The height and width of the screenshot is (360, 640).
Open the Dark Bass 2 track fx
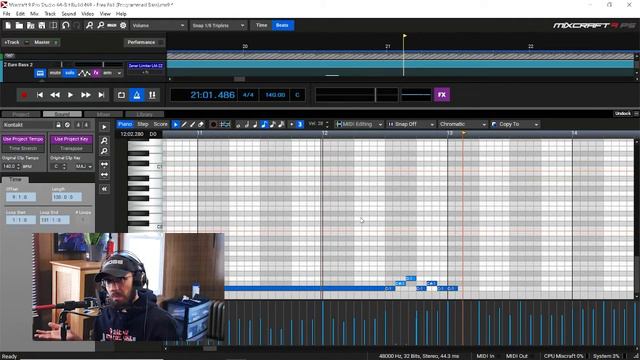[x=96, y=73]
